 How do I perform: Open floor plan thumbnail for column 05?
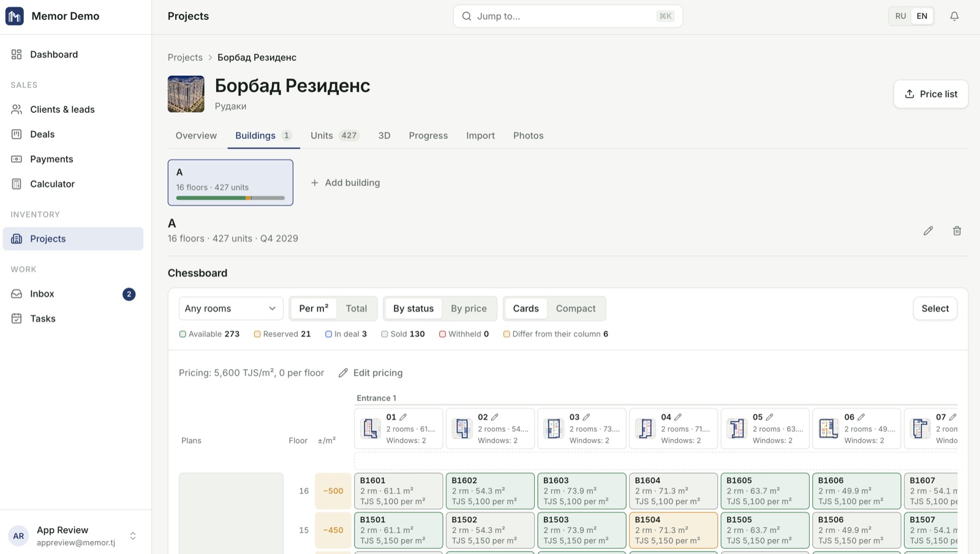737,429
